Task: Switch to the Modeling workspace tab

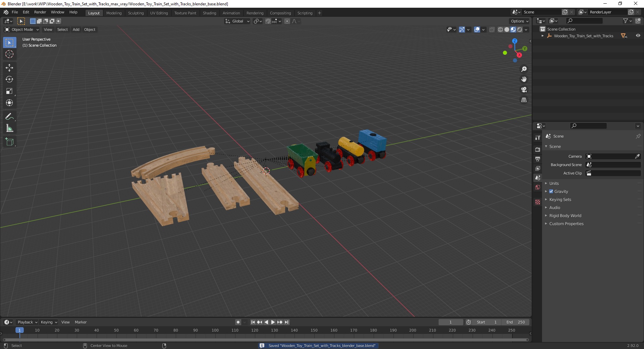Action: (x=114, y=13)
